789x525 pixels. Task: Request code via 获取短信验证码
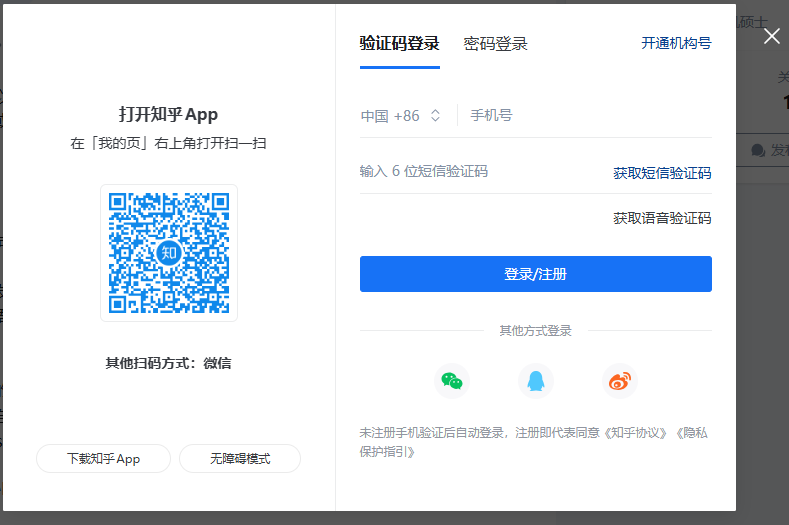[x=662, y=173]
